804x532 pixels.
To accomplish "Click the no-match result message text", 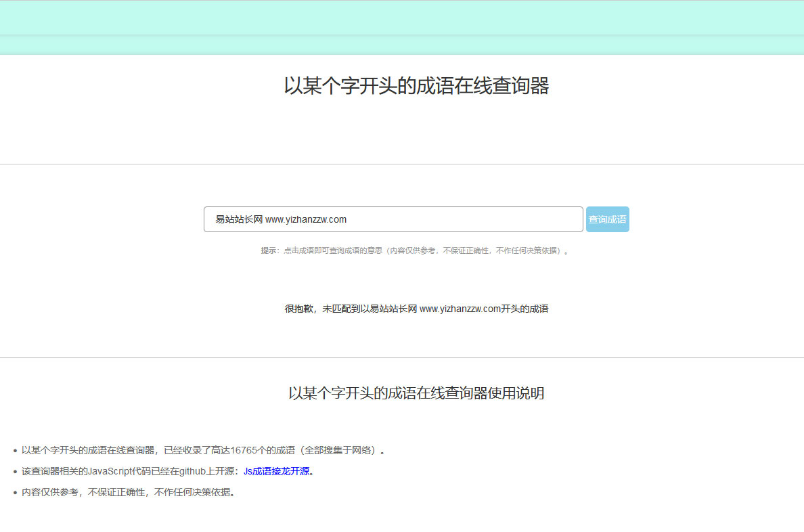I will (x=416, y=308).
